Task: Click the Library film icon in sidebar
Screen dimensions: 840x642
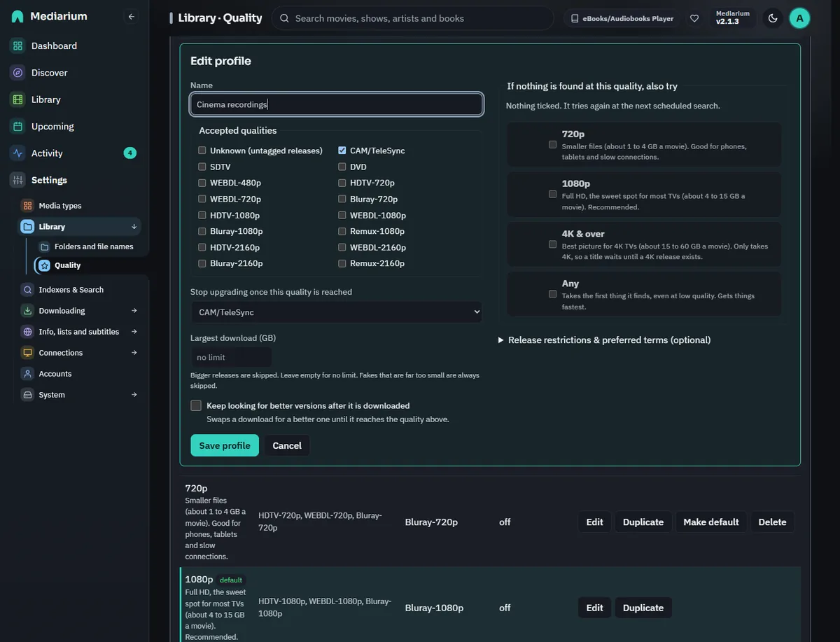Action: (17, 99)
